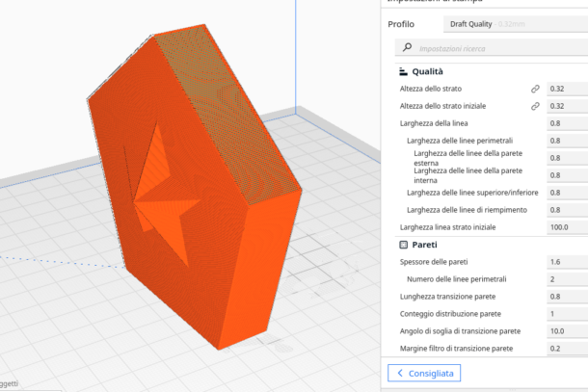588x392 pixels.
Task: Switch to Consigliata settings mode
Action: (424, 373)
